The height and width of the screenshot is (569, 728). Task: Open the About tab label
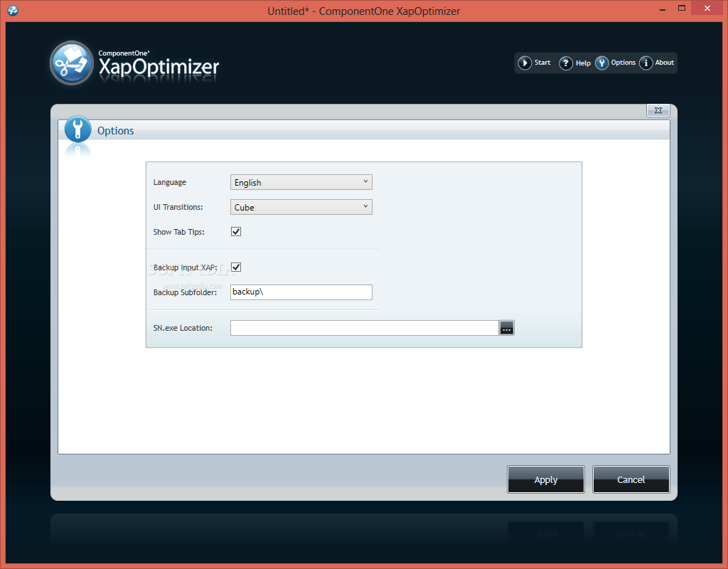[x=665, y=63]
